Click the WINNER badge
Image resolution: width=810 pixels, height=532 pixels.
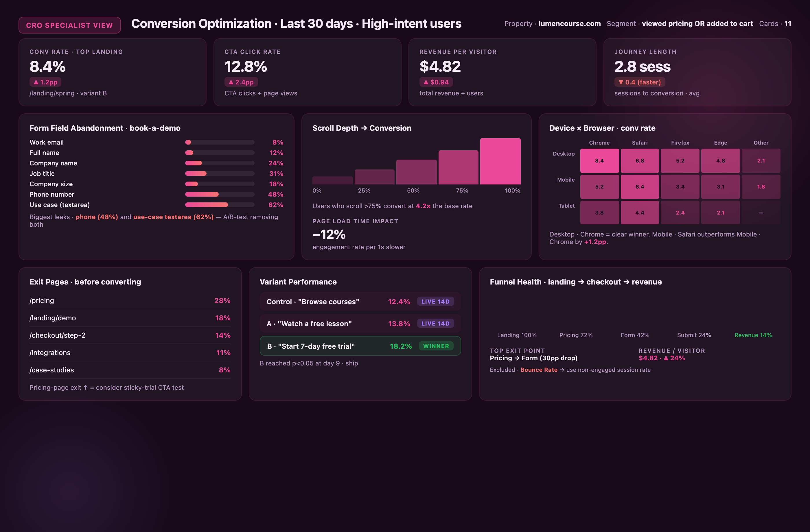pos(436,346)
